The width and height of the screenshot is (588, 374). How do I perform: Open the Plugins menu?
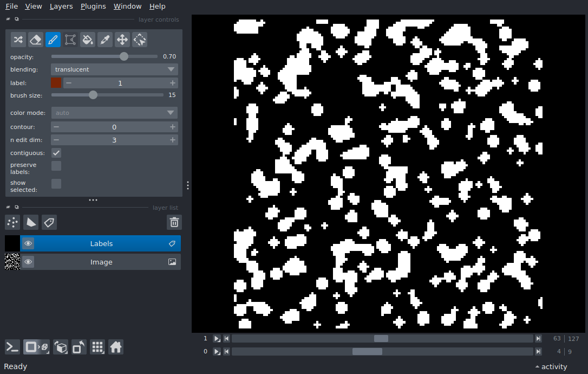[93, 7]
